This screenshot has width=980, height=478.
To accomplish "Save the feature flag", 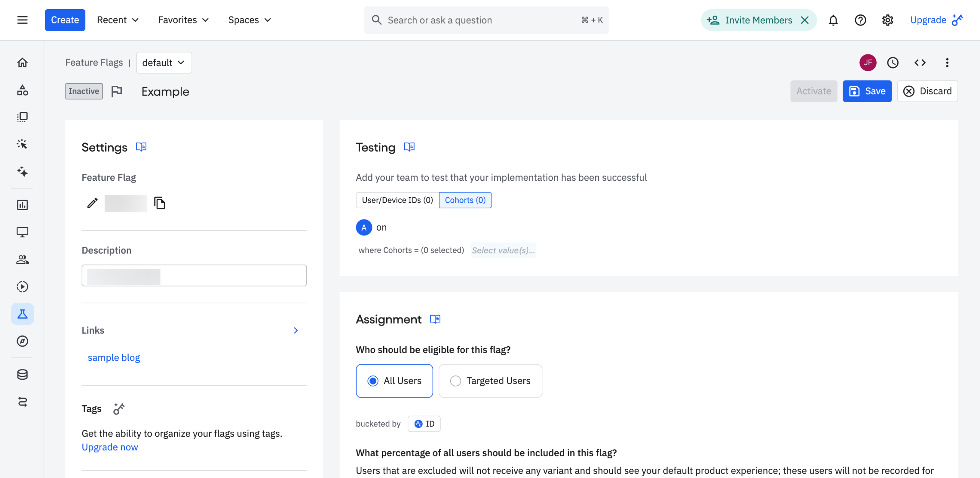I will click(867, 91).
